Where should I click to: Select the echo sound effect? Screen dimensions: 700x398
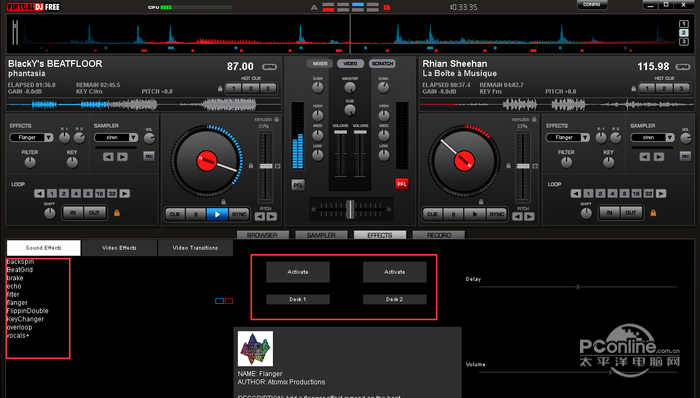(x=14, y=286)
